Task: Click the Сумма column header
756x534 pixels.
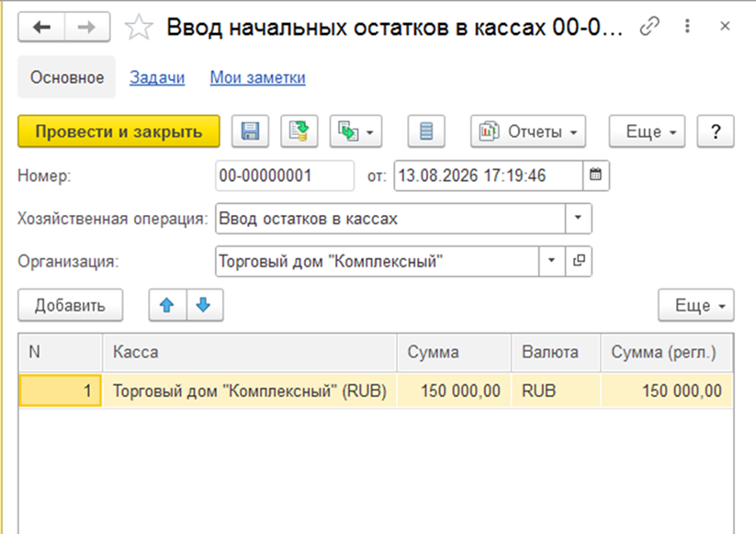Action: pyautogui.click(x=454, y=352)
